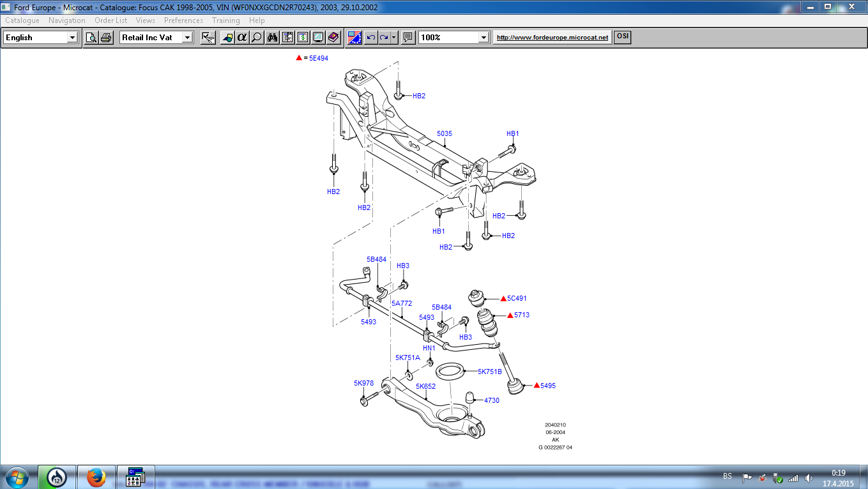Click the 5E494 legend label at the top
Image resolution: width=868 pixels, height=489 pixels.
tap(318, 57)
